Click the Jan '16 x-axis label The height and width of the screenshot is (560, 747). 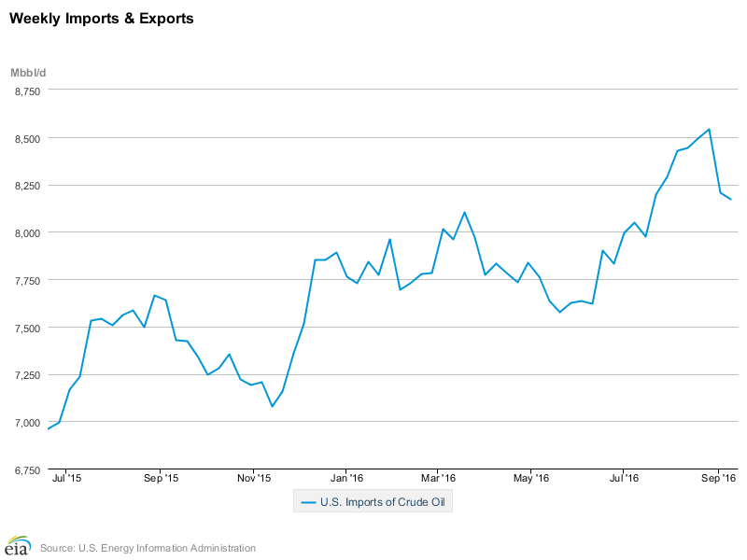click(x=345, y=478)
